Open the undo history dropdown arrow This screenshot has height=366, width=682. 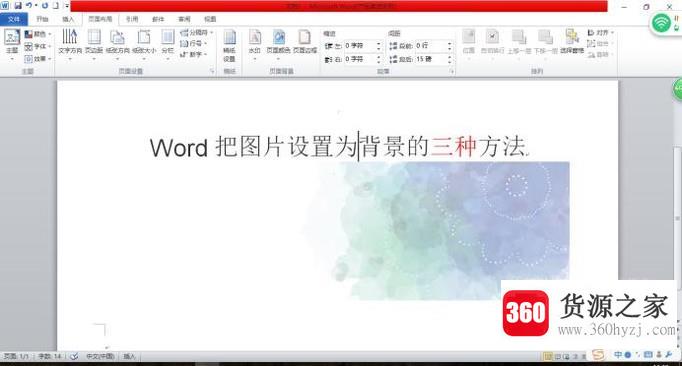[x=36, y=6]
